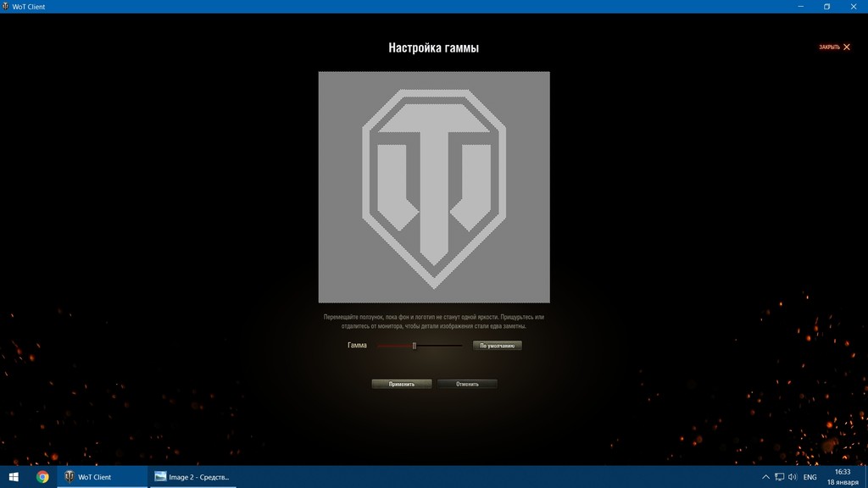Switch to WoT Client taskbar button
This screenshot has width=868, height=488.
tap(103, 477)
